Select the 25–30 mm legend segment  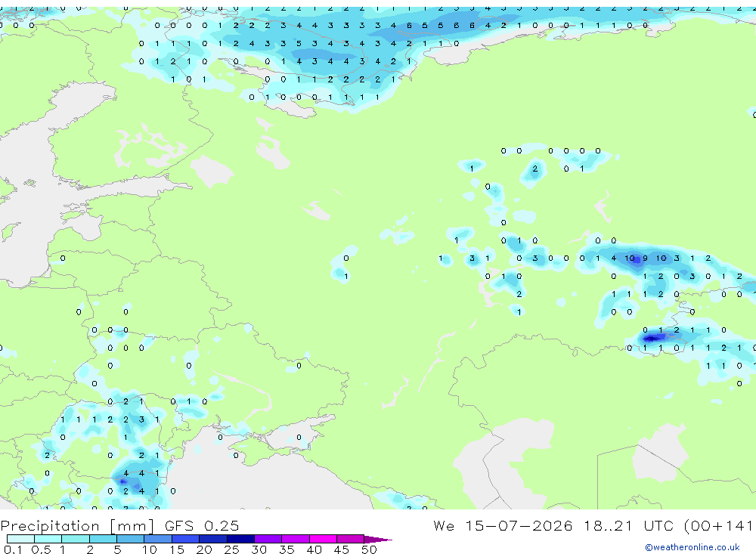pos(240,539)
